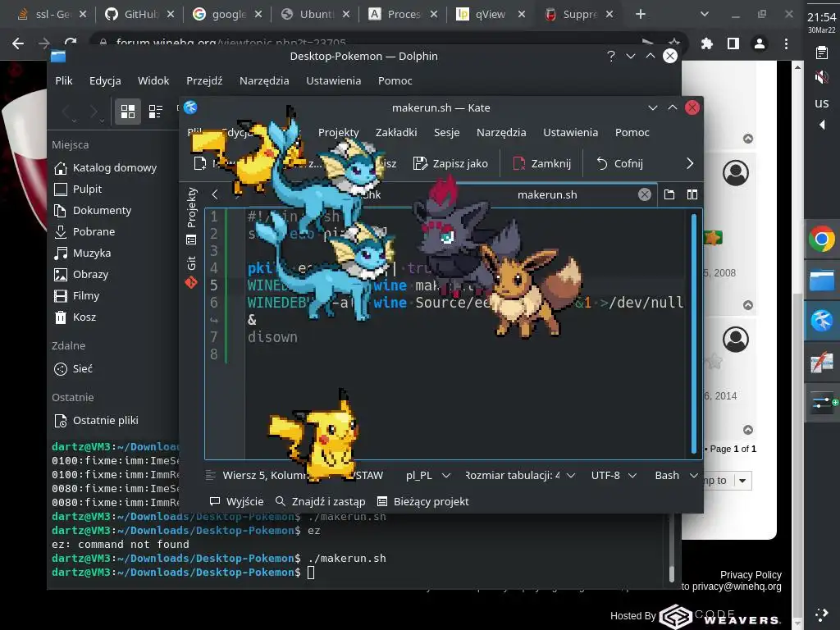The height and width of the screenshot is (630, 840).
Task: Open the pl_PL language dropdown in Kate
Action: click(x=427, y=475)
